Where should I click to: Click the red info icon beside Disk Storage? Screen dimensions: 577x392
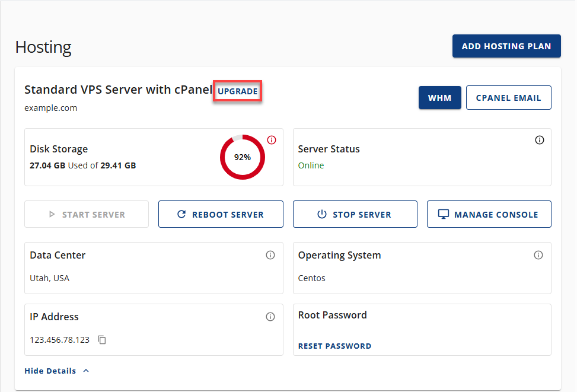coord(272,140)
